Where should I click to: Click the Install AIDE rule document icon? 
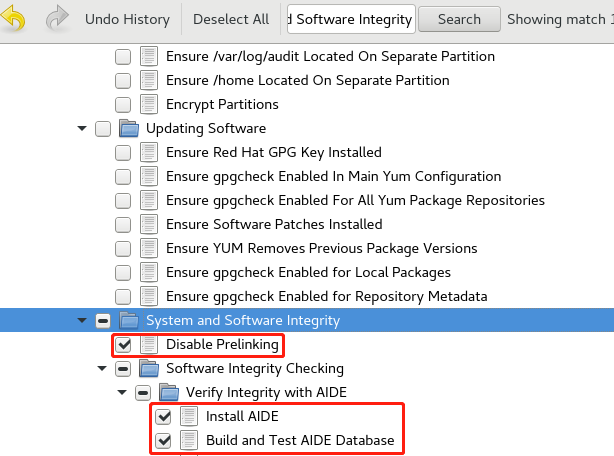[x=189, y=416]
